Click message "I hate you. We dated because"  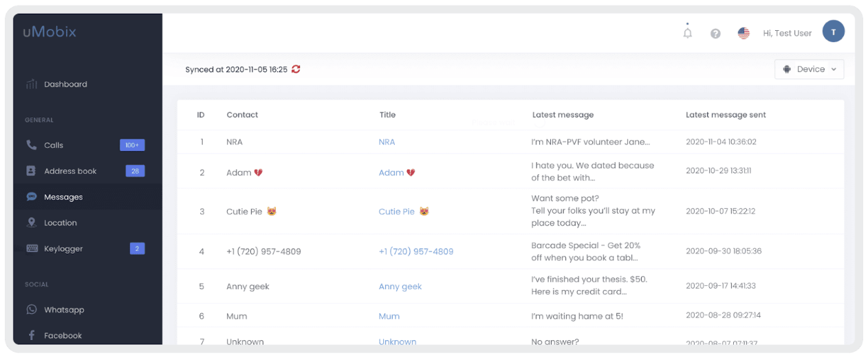(592, 165)
